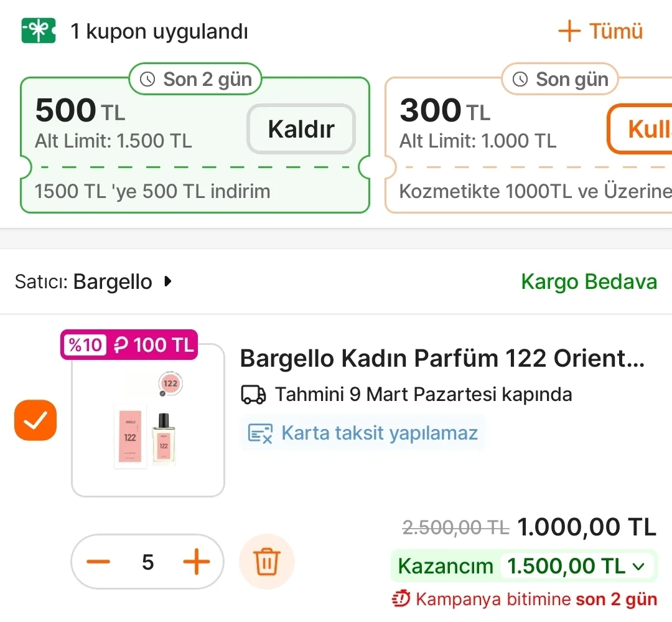Viewport: 672px width, 622px height.
Task: Click the installment card icon next to taksit text
Action: coord(260,432)
